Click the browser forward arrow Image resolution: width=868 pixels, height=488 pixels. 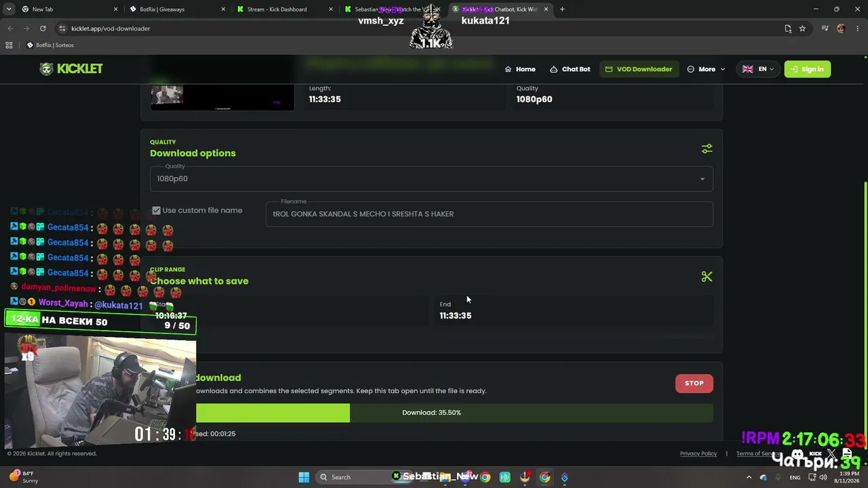click(x=26, y=28)
